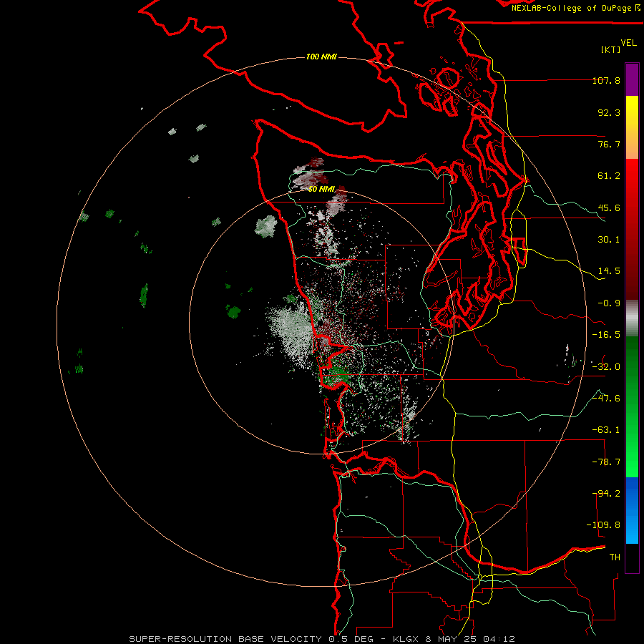Select the 30.1 velocity scale value
The height and width of the screenshot is (644, 644).
pos(609,240)
